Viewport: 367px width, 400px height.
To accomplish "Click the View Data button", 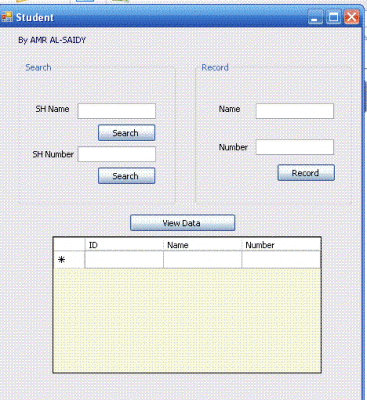I will 182,223.
